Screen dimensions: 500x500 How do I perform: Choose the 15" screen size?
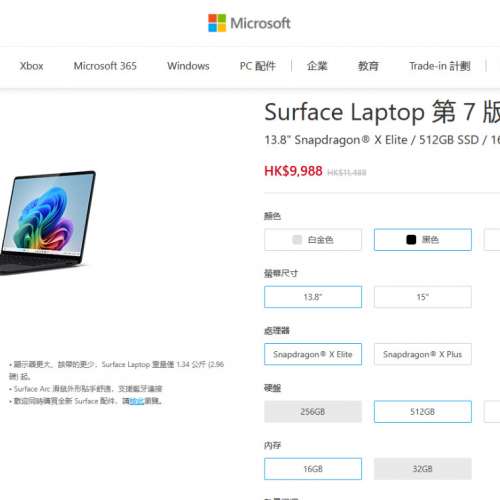tap(423, 297)
